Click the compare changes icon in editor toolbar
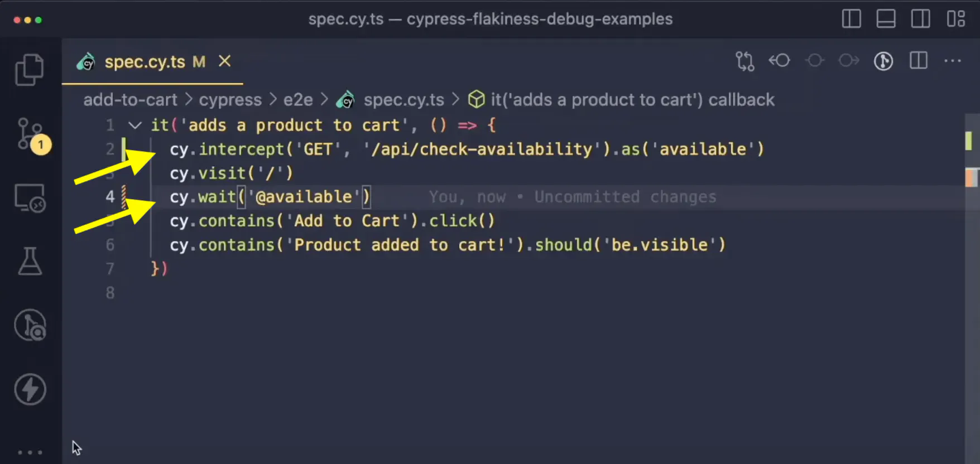 coord(744,61)
